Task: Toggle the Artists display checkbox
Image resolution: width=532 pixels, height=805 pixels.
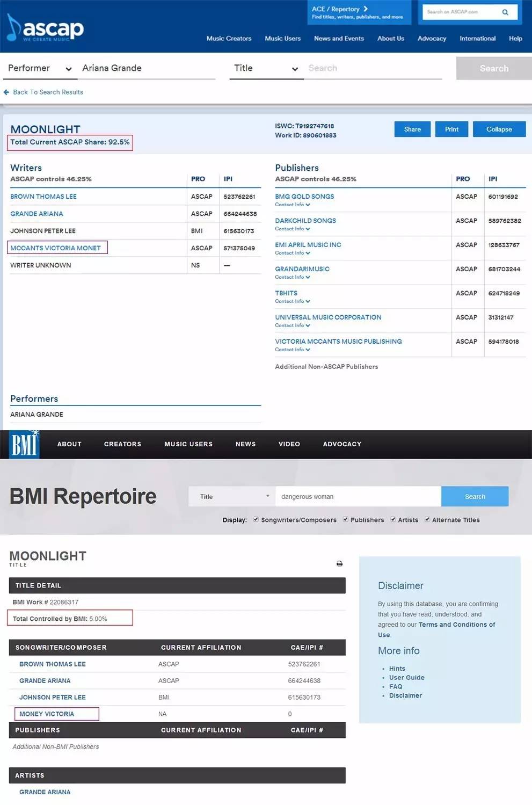Action: (393, 519)
